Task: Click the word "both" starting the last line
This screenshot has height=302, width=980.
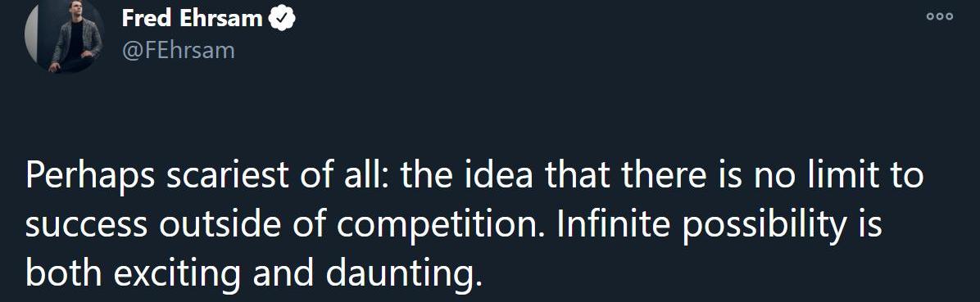Action: coord(66,272)
